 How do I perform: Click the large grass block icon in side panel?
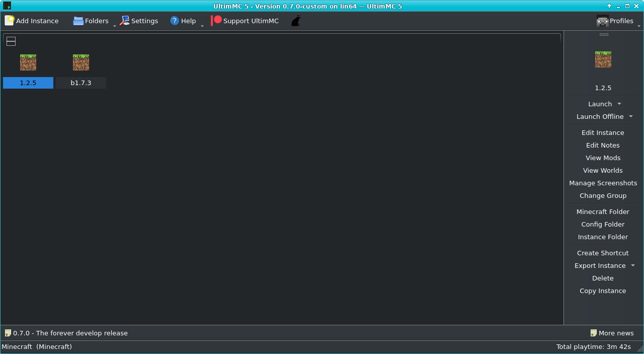pyautogui.click(x=603, y=59)
